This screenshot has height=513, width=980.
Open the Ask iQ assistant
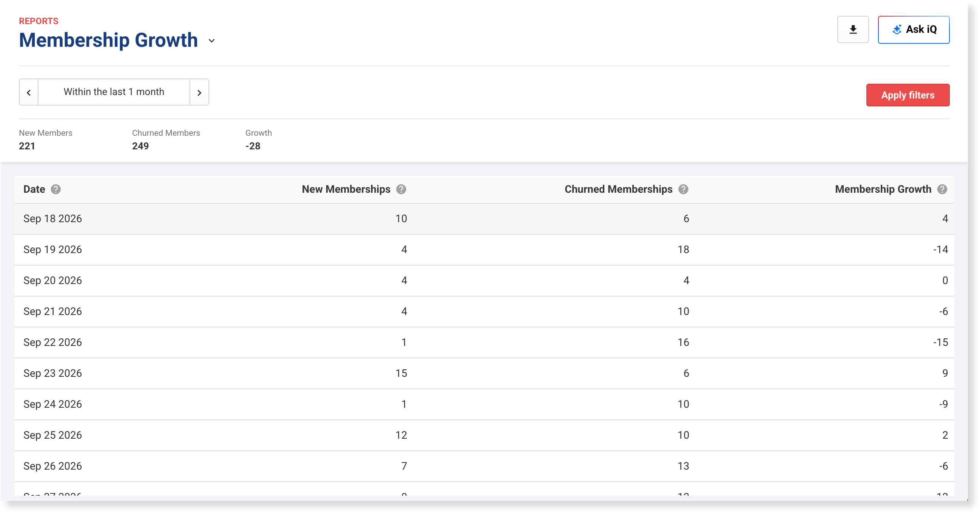point(913,29)
